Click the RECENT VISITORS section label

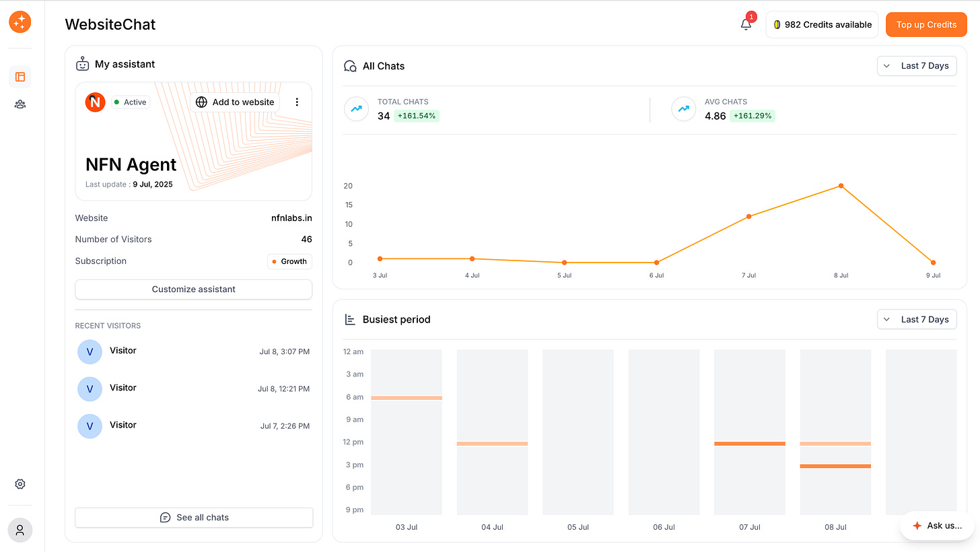[x=108, y=326]
